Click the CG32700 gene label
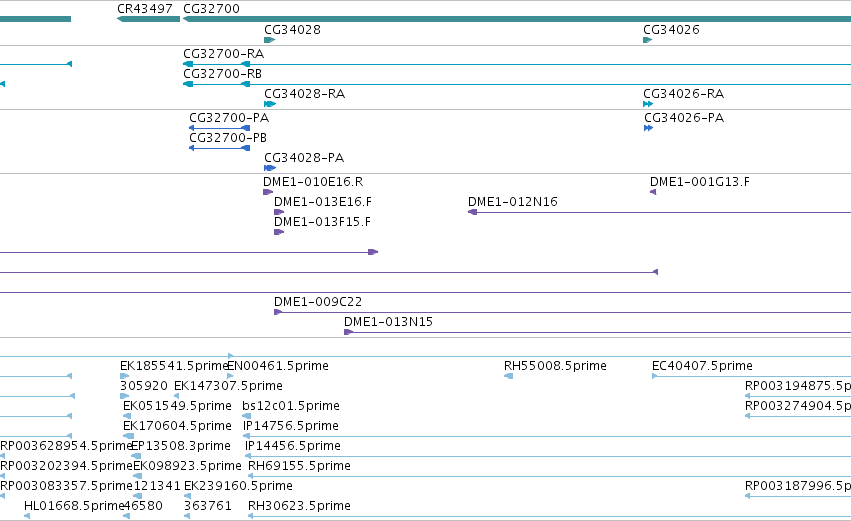The width and height of the screenshot is (851, 521). 211,9
